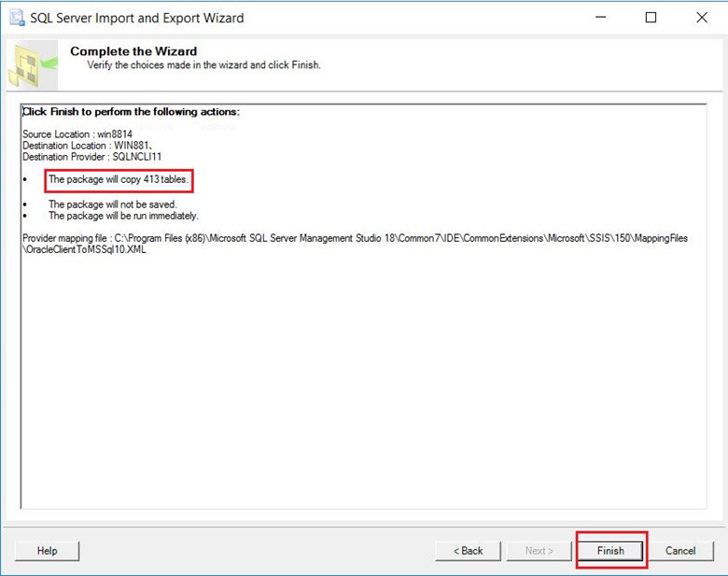
Task: Click 'The package will be run immediately.' line
Action: [123, 216]
